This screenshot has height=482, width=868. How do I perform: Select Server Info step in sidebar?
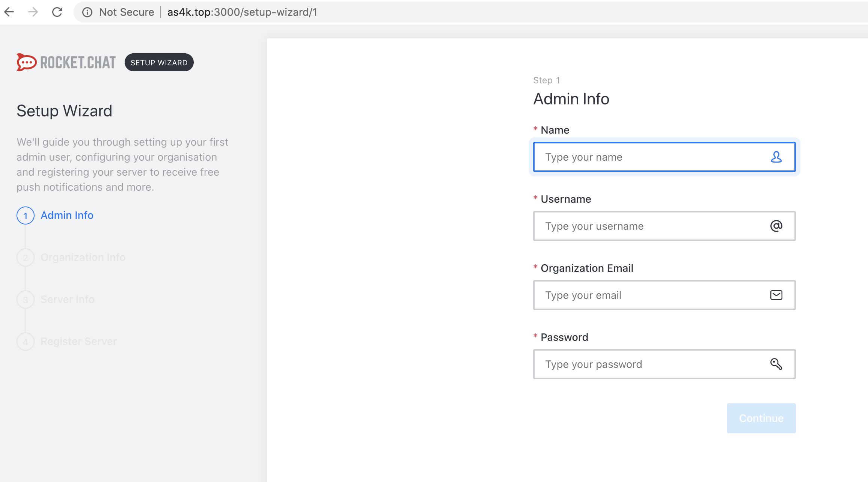[x=68, y=300]
